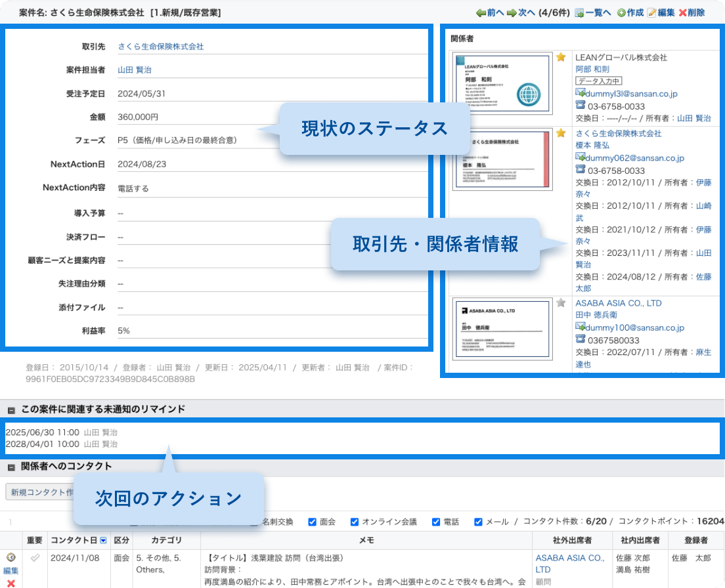Open 案件担当者 山田 賢治 link

[135, 70]
